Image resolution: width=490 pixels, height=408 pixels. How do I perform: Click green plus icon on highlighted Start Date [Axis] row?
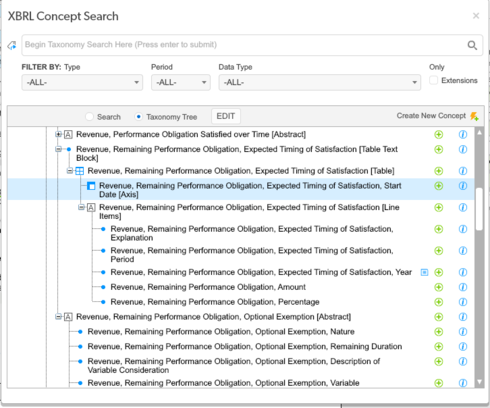click(439, 186)
